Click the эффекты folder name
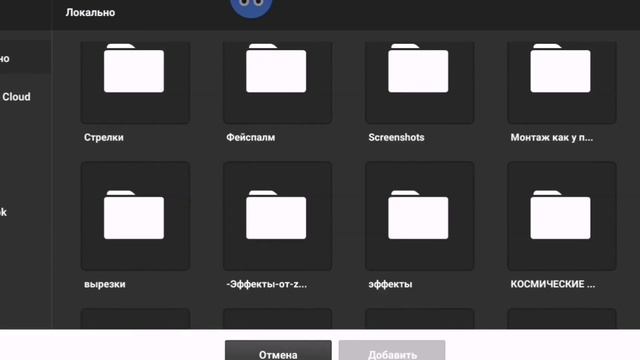This screenshot has width=640, height=360. (390, 284)
